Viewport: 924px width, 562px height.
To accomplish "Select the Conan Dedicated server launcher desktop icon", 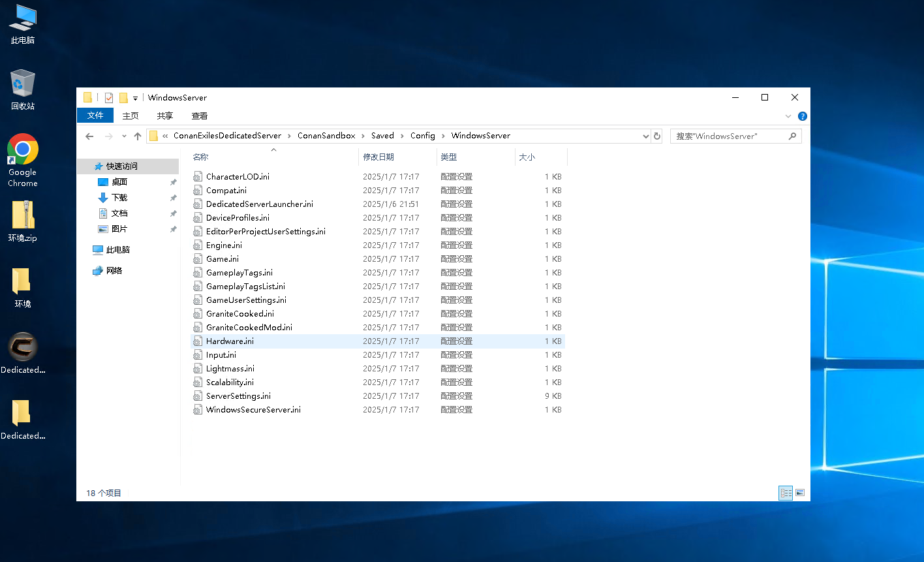I will 23,353.
